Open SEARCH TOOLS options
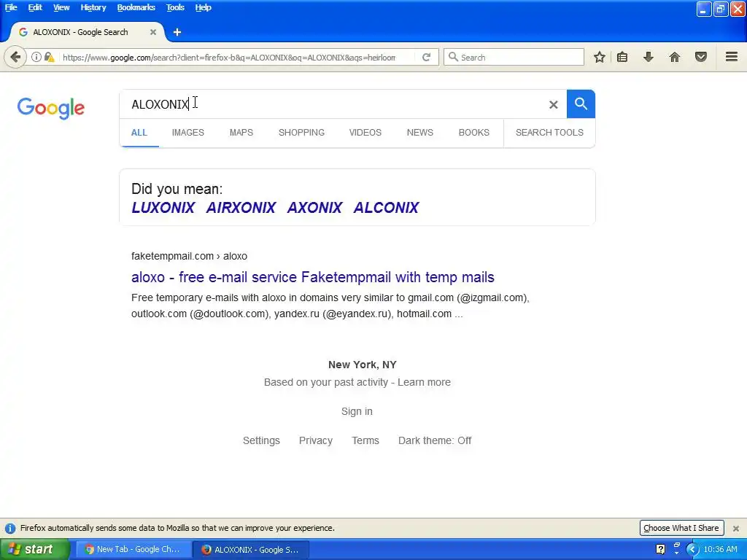This screenshot has width=747, height=560. pos(549,133)
